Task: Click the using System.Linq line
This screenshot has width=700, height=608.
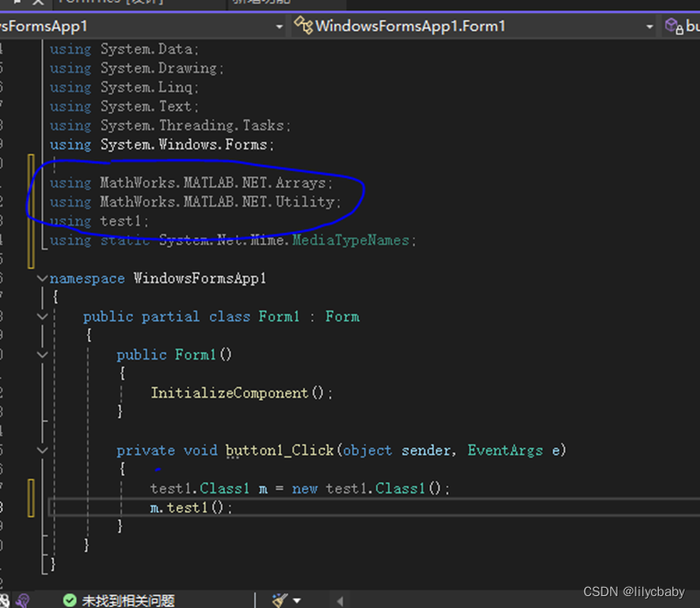Action: click(x=124, y=87)
